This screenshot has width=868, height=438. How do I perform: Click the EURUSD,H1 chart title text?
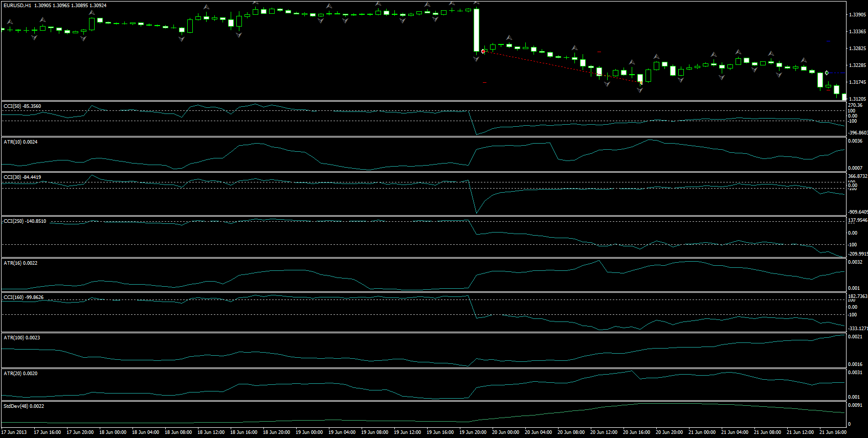click(17, 5)
